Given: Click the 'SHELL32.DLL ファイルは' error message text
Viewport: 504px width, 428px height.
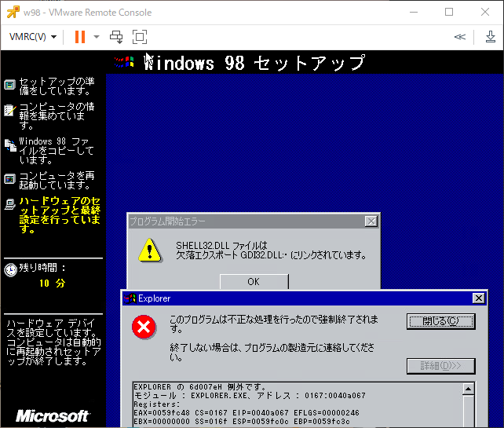Looking at the screenshot, I should 221,246.
